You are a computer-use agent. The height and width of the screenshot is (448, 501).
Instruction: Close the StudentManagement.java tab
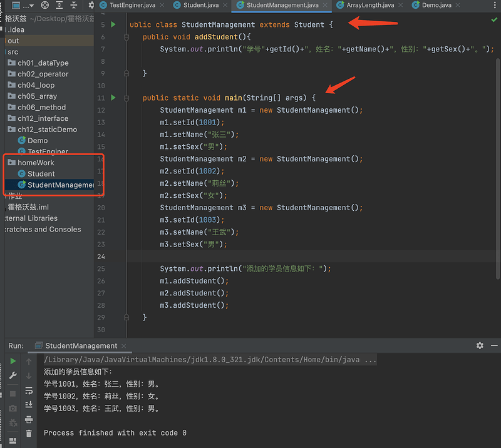pyautogui.click(x=325, y=5)
